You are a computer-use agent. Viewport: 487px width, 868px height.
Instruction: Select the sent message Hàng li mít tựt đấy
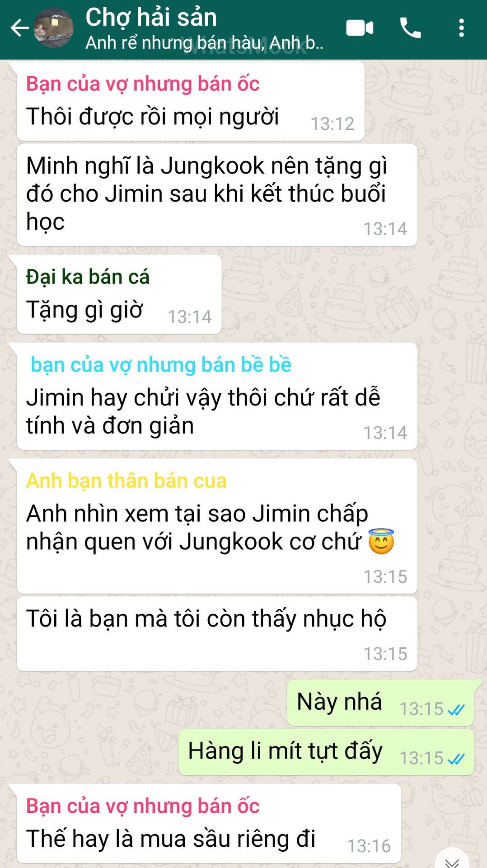tap(326, 752)
